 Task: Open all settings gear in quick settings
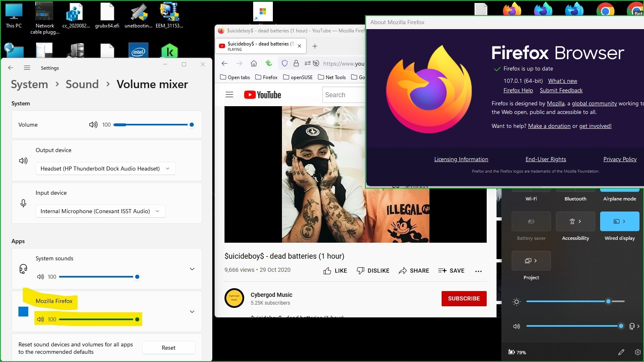coord(637,352)
